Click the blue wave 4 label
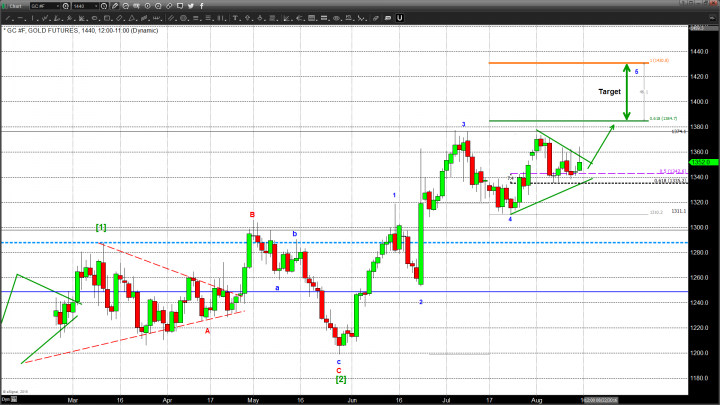Screen dimensions: 720x405 pos(510,219)
